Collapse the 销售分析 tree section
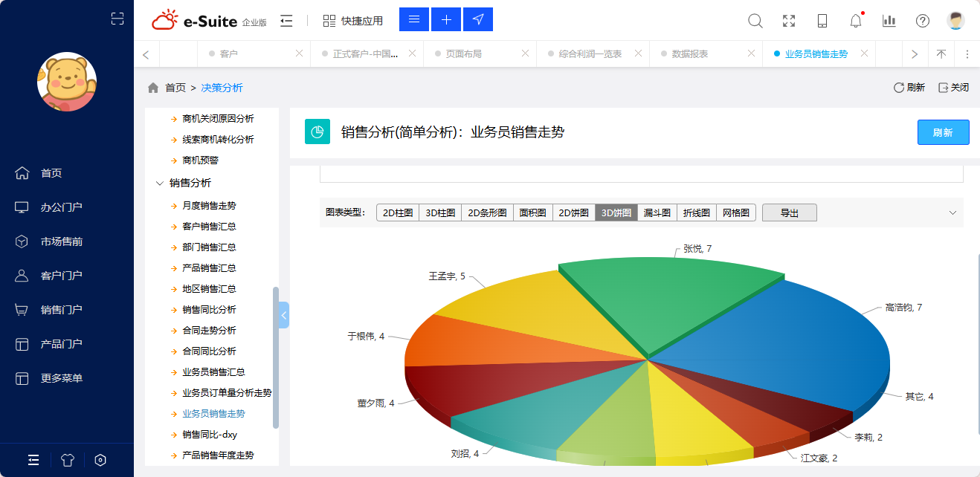The image size is (980, 477). click(x=161, y=182)
